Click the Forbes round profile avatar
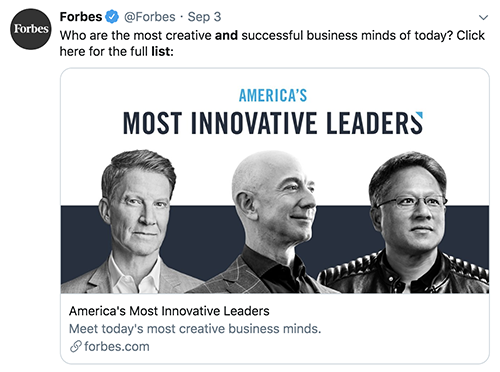Viewport: 500px width, 372px height. tap(31, 29)
